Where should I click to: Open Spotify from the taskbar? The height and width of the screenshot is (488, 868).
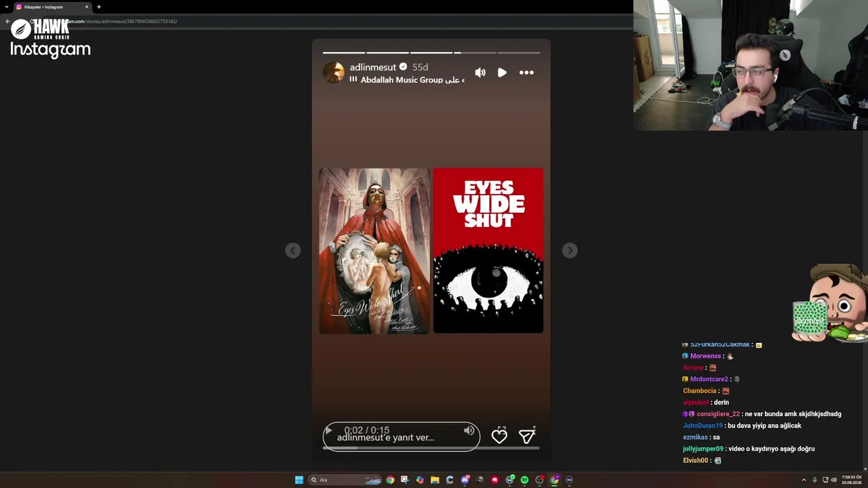click(x=524, y=480)
